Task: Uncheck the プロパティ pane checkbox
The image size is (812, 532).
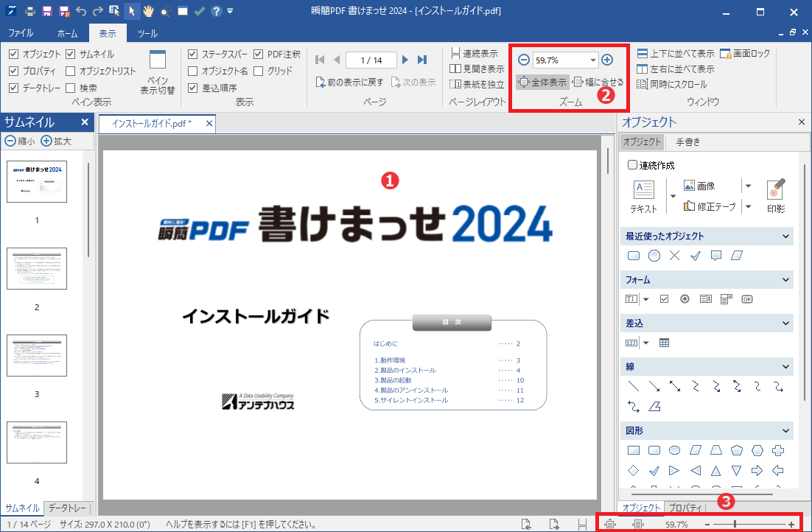Action: 14,71
